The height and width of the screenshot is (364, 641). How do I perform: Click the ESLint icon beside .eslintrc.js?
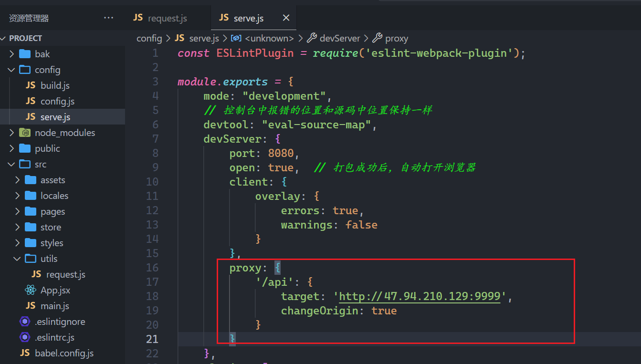(x=25, y=337)
